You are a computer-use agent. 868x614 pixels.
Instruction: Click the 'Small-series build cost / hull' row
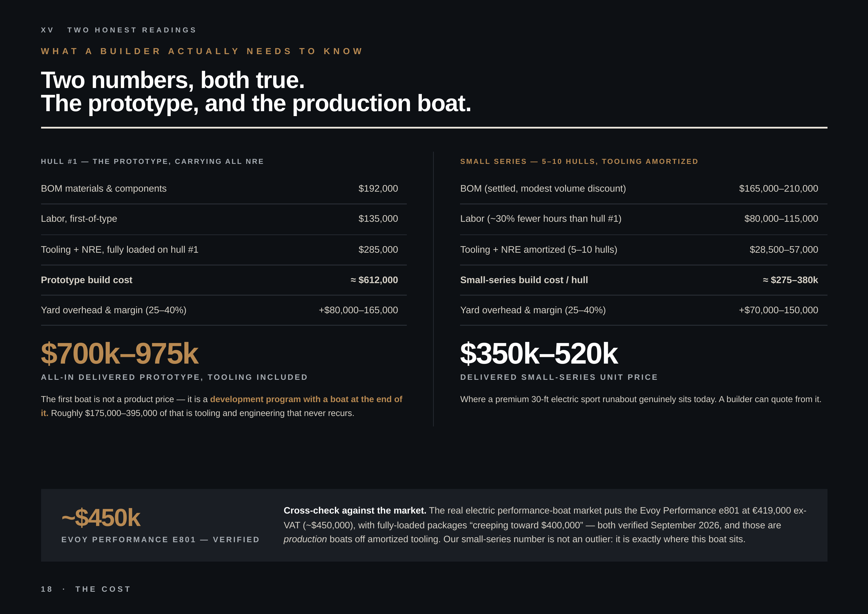coord(643,280)
